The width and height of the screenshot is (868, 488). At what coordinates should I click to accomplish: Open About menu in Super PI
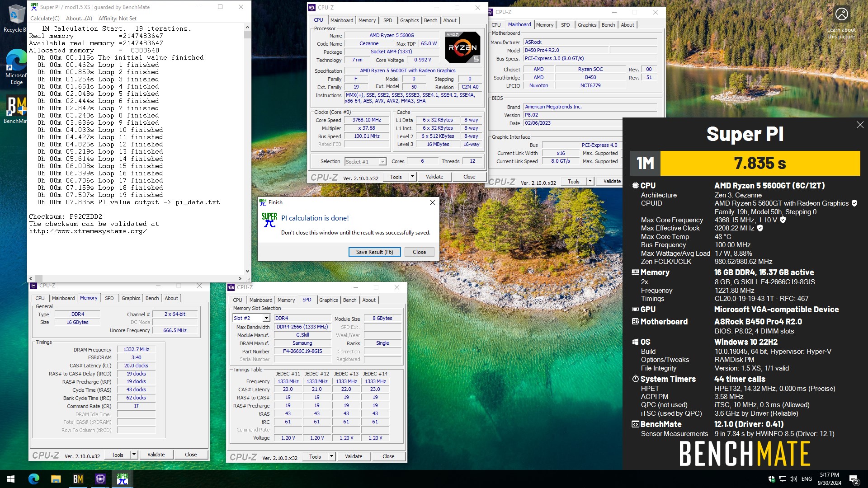click(x=79, y=19)
